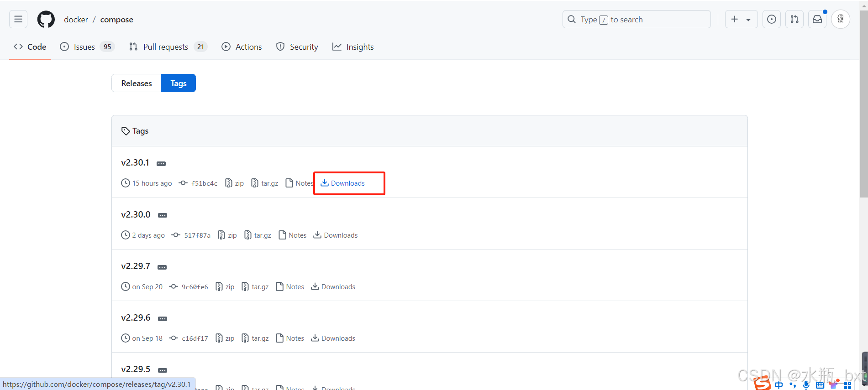Download zip for v2.30.1
Image resolution: width=868 pixels, height=390 pixels.
click(235, 183)
